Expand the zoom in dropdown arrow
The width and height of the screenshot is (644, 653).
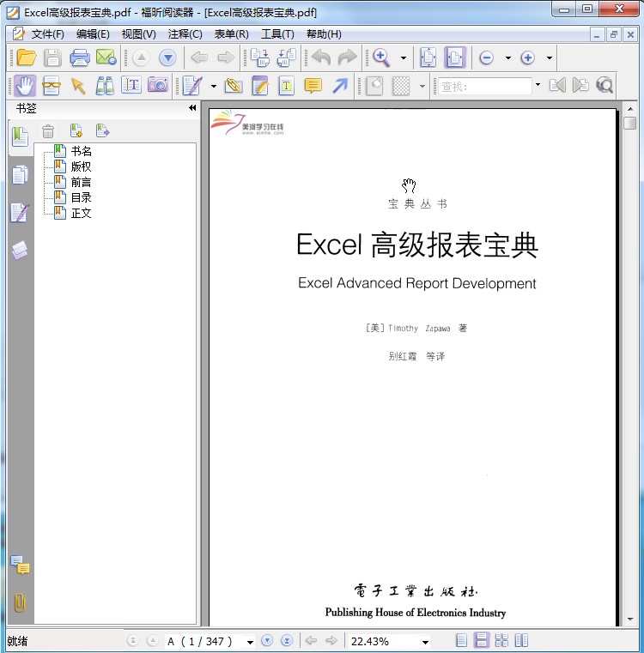550,57
